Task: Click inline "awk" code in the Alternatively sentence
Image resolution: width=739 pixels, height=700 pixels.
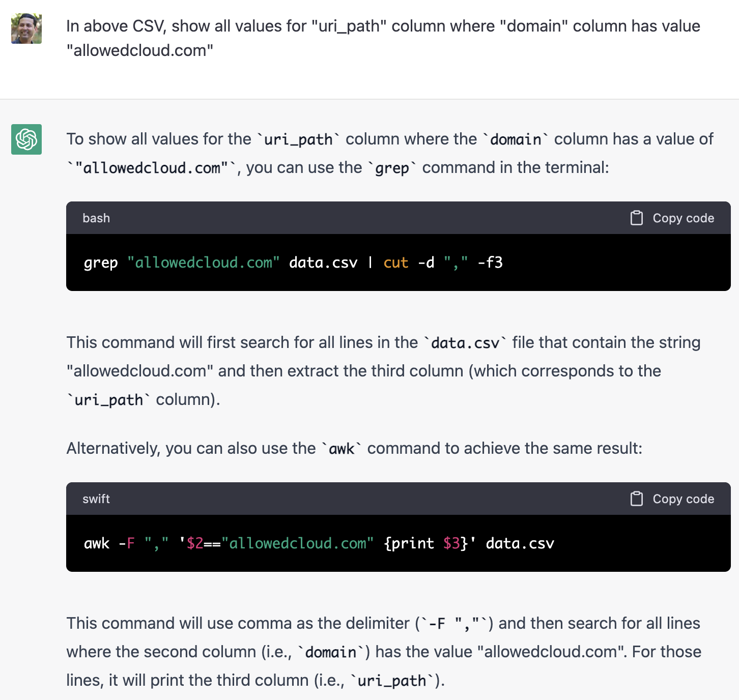Action: tap(342, 449)
